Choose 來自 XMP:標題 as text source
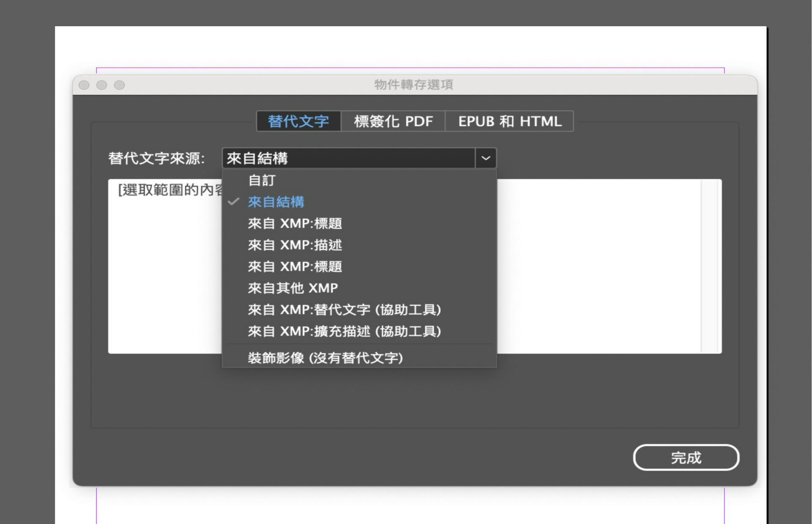Screen dimensions: 812x524 295,224
